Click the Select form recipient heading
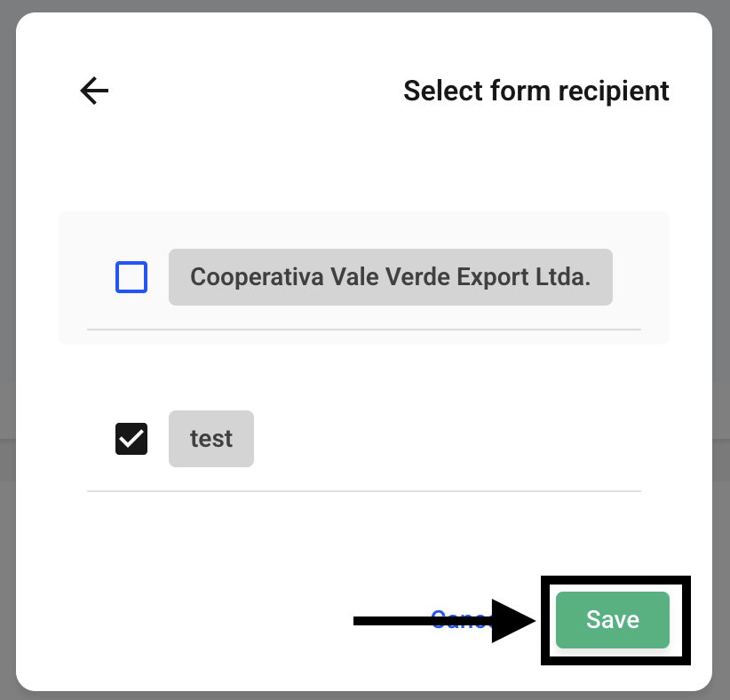 (x=536, y=91)
